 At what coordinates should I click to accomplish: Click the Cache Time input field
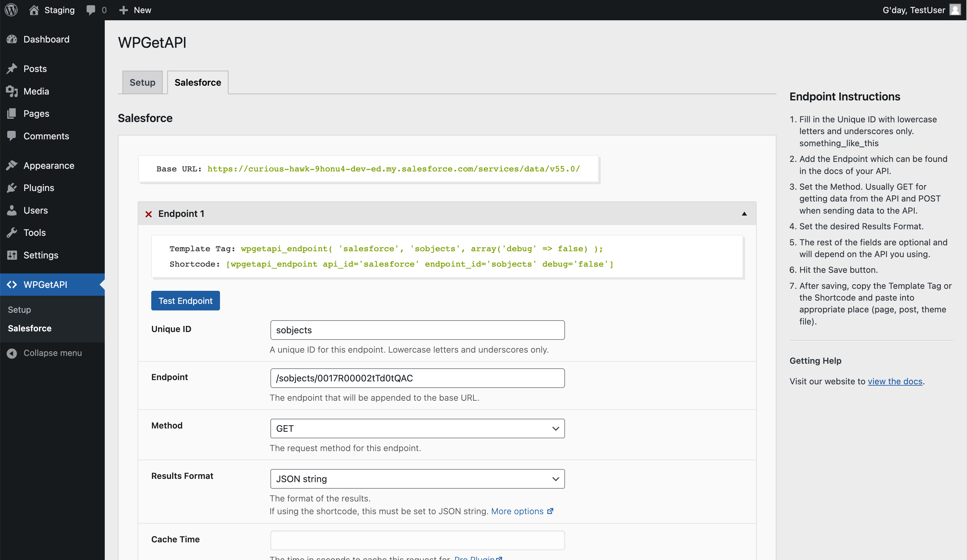coord(417,540)
